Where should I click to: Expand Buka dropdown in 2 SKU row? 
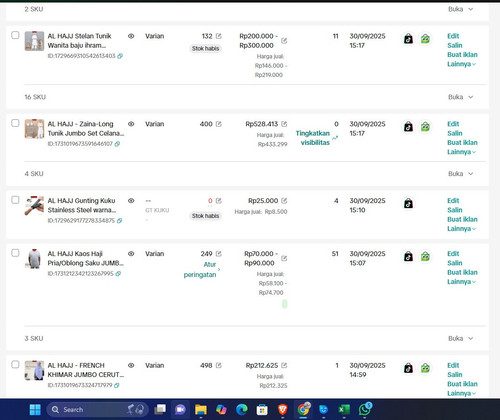click(461, 9)
